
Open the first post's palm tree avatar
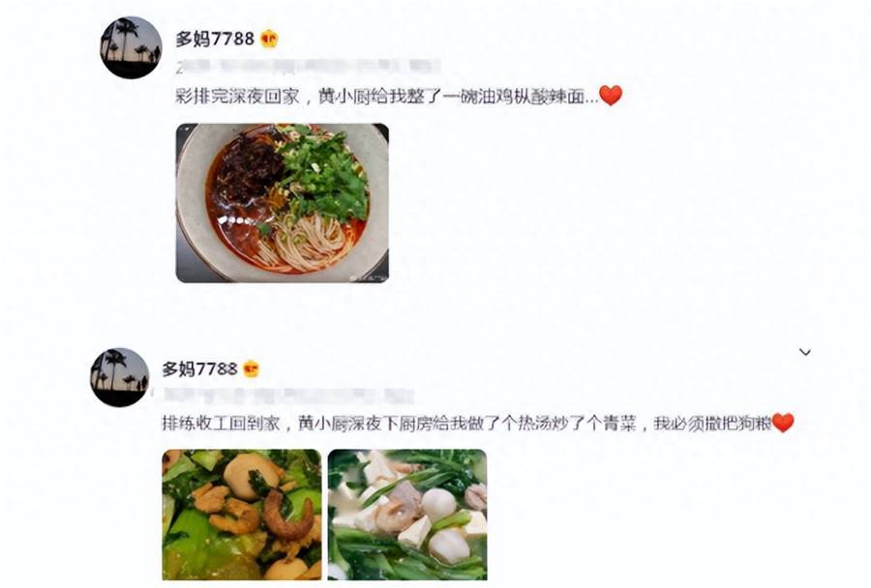click(131, 47)
